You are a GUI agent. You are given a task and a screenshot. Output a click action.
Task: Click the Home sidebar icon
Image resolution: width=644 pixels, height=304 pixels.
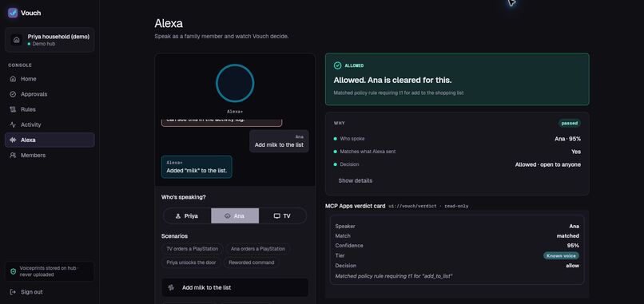(13, 79)
